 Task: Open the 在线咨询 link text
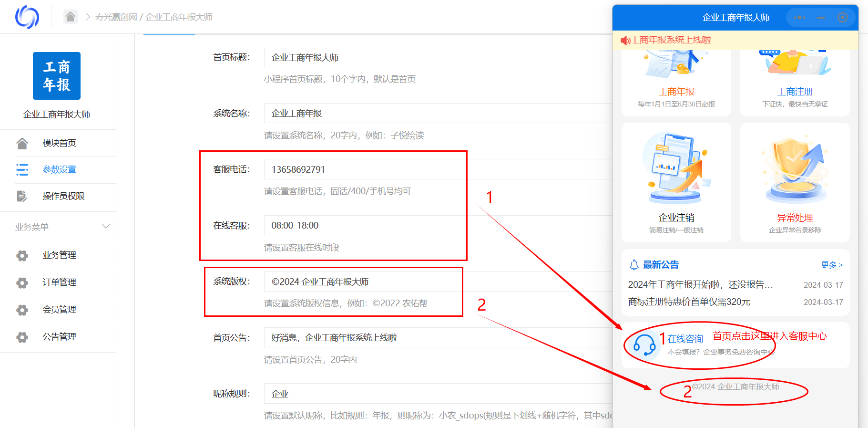[x=685, y=339]
